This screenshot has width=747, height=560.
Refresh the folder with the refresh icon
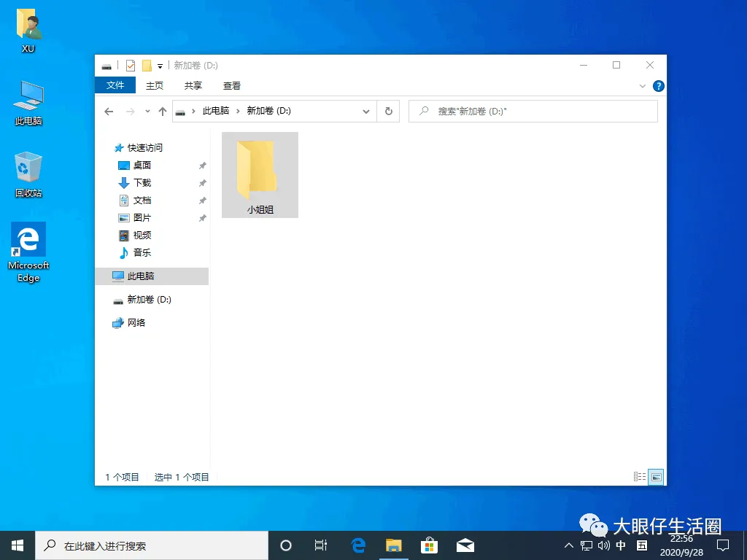point(389,111)
